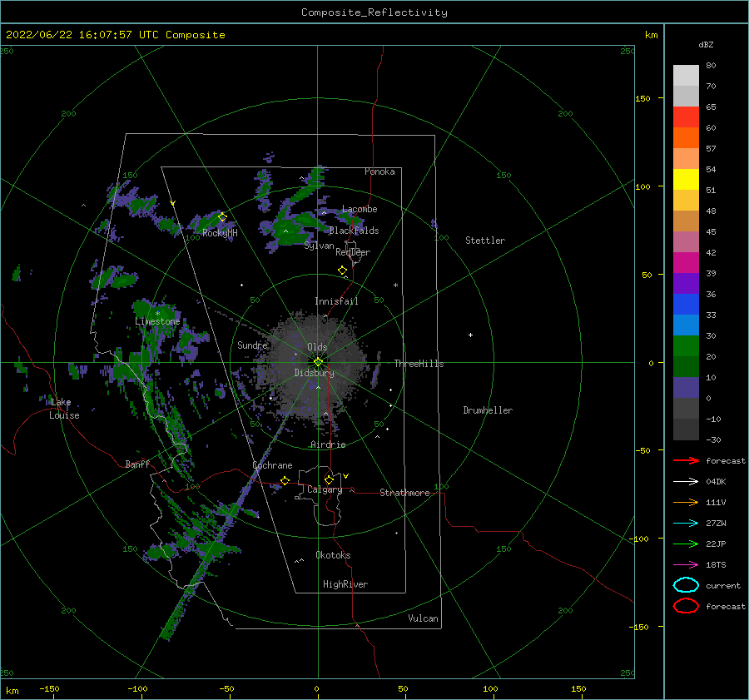Image resolution: width=749 pixels, height=700 pixels.
Task: Click the Drumheller town label
Action: click(x=488, y=410)
